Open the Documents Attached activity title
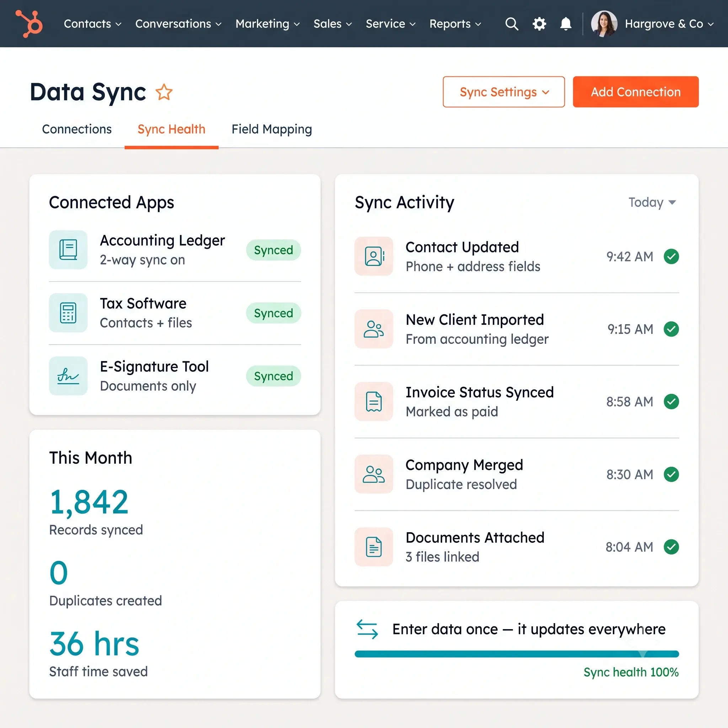Viewport: 728px width, 728px height. 475,538
